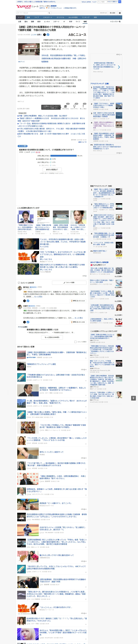Open the "歌舞伎町のブラックジャック"に通院 article
Image resolution: width=138 pixels, height=644 pixels.
[42, 364]
